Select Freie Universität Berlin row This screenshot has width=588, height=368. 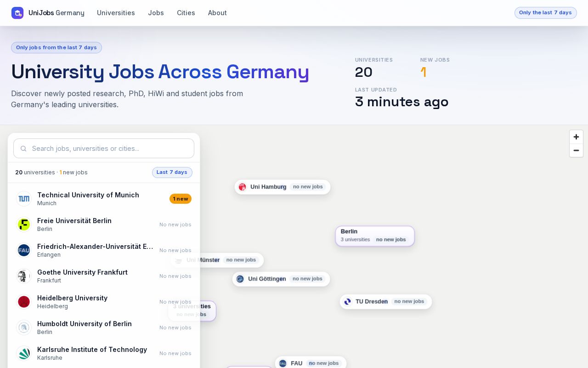coord(104,224)
